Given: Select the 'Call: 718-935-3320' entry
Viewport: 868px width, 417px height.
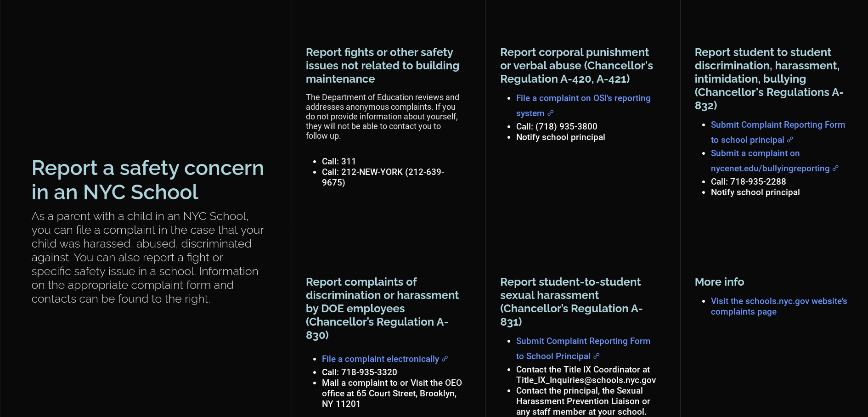Looking at the screenshot, I should click(360, 372).
